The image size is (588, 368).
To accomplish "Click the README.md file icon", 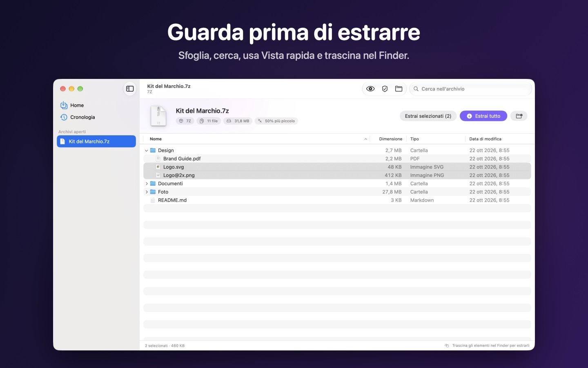I will pos(153,200).
